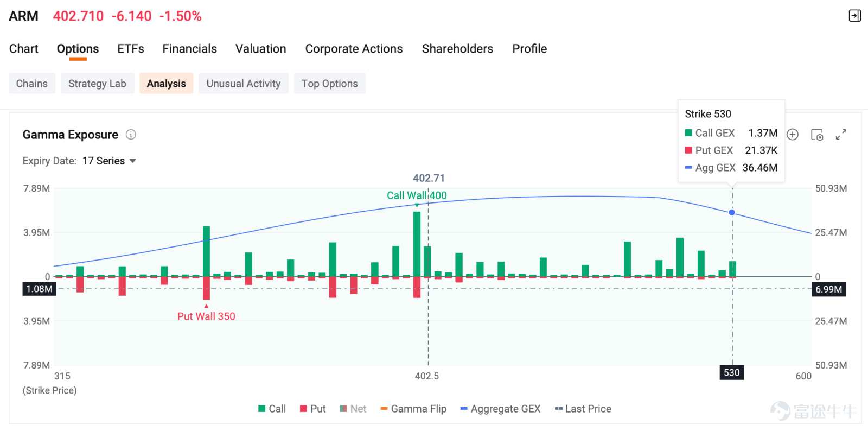
Task: Open the Gamma Exposure info tooltip icon
Action: (x=131, y=135)
